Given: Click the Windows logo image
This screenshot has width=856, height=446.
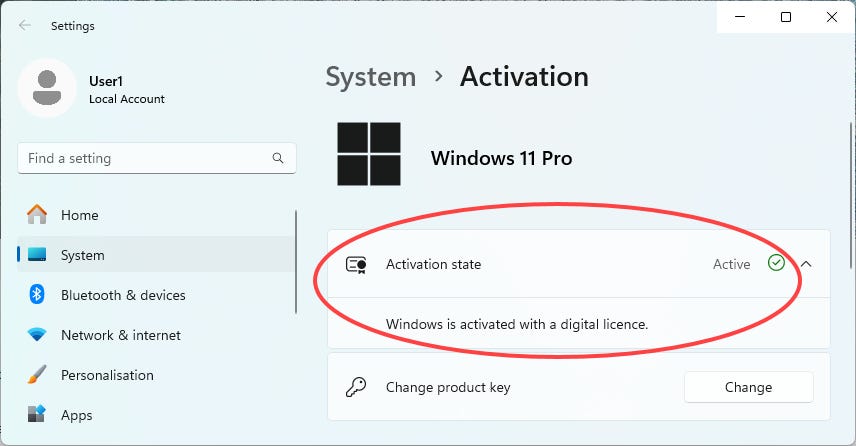Looking at the screenshot, I should 369,154.
